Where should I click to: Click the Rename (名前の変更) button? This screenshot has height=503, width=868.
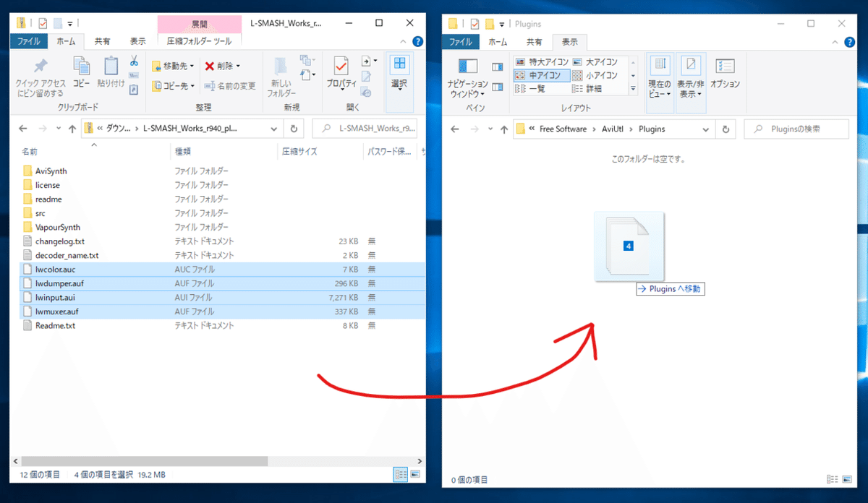pyautogui.click(x=230, y=86)
